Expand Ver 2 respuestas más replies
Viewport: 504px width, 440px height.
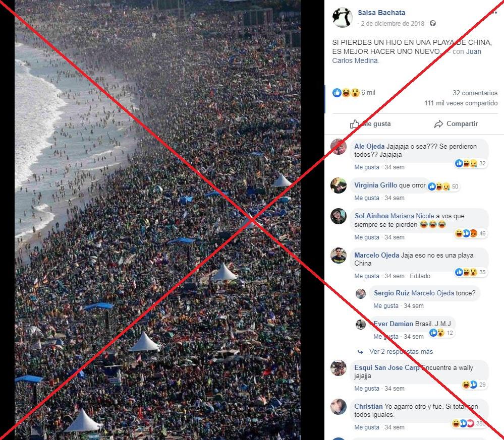coord(401,352)
